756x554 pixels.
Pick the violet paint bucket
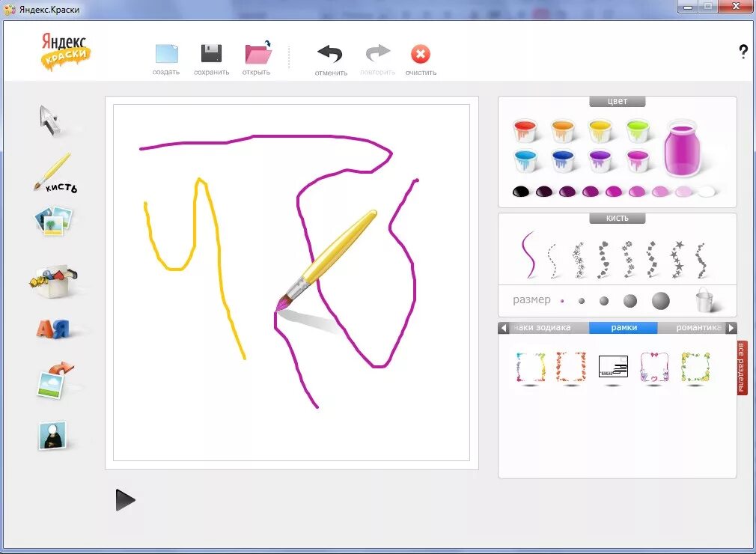click(600, 160)
